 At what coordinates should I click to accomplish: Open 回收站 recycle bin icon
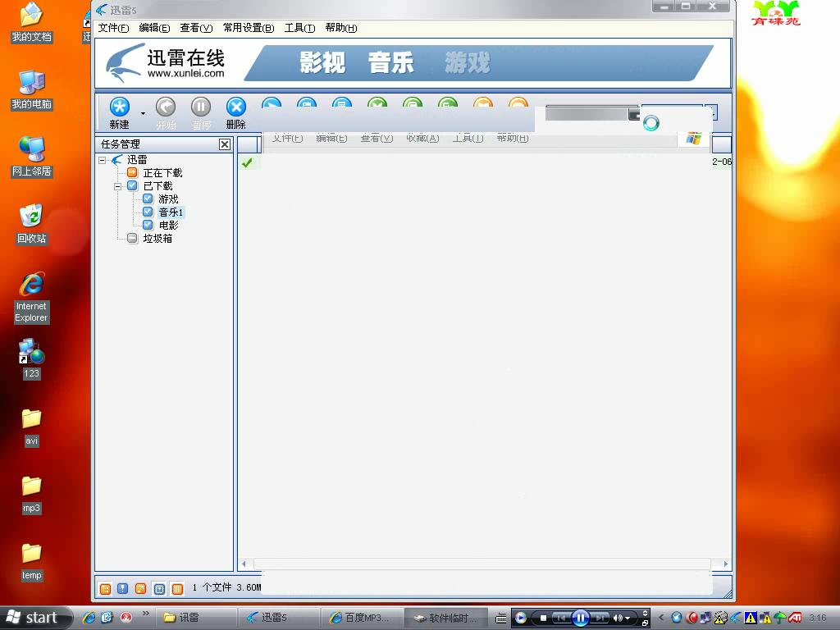click(32, 224)
